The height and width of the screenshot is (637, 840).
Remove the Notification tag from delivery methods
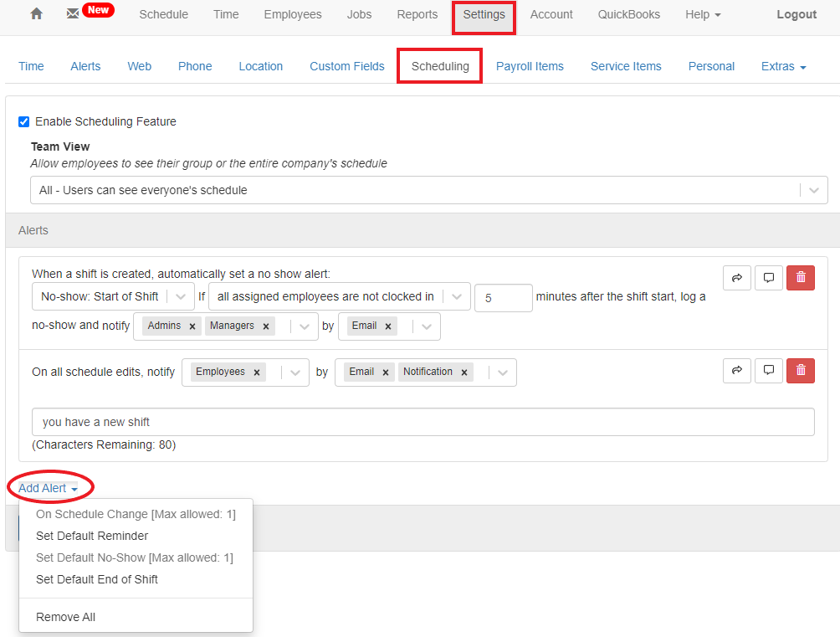point(464,372)
